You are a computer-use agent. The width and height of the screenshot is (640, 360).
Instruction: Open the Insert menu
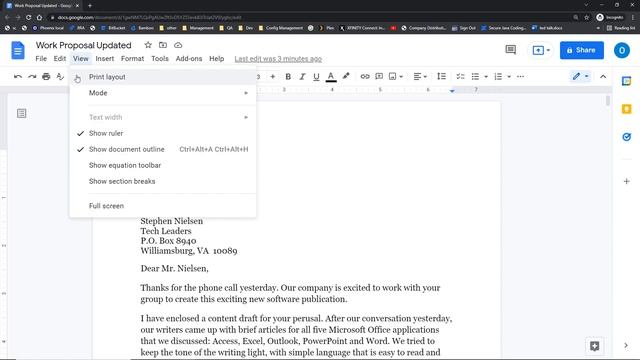(x=105, y=58)
